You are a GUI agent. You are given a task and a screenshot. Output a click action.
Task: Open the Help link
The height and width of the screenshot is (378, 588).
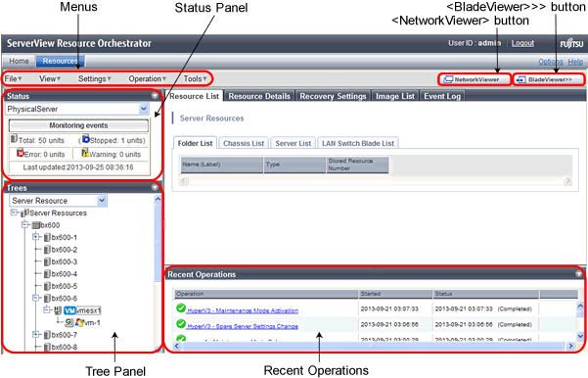(575, 62)
